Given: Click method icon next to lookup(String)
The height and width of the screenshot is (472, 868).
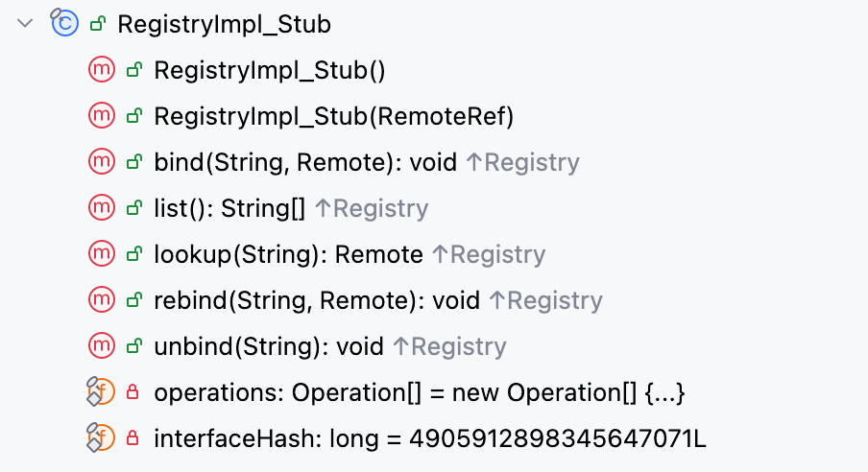Looking at the screenshot, I should [x=101, y=254].
